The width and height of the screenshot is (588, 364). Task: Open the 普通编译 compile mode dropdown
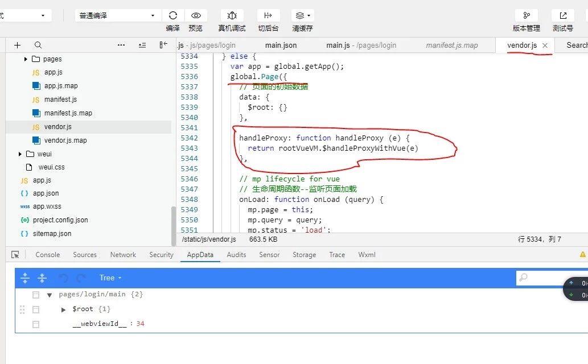117,15
